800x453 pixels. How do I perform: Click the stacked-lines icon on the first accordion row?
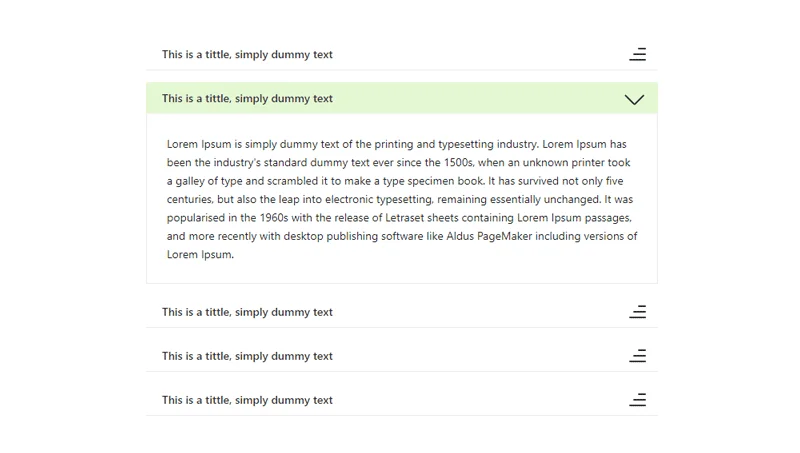[637, 55]
